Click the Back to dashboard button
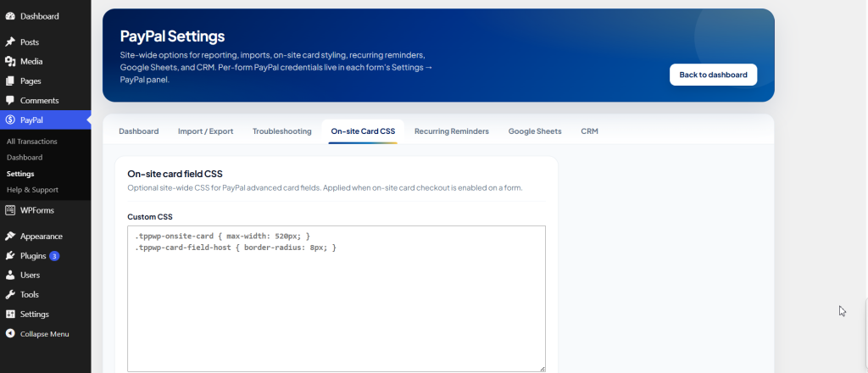This screenshot has height=373, width=868. tap(713, 75)
